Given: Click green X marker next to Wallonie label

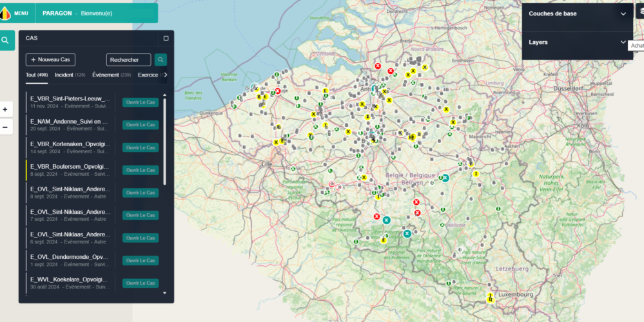Looking at the screenshot, I should (442, 225).
